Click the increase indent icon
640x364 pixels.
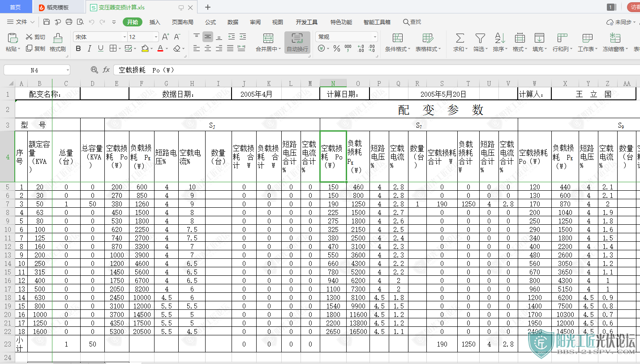(x=242, y=37)
